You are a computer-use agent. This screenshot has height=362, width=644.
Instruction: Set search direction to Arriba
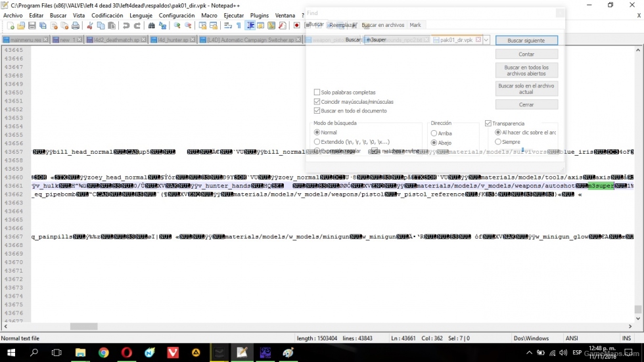click(x=434, y=133)
